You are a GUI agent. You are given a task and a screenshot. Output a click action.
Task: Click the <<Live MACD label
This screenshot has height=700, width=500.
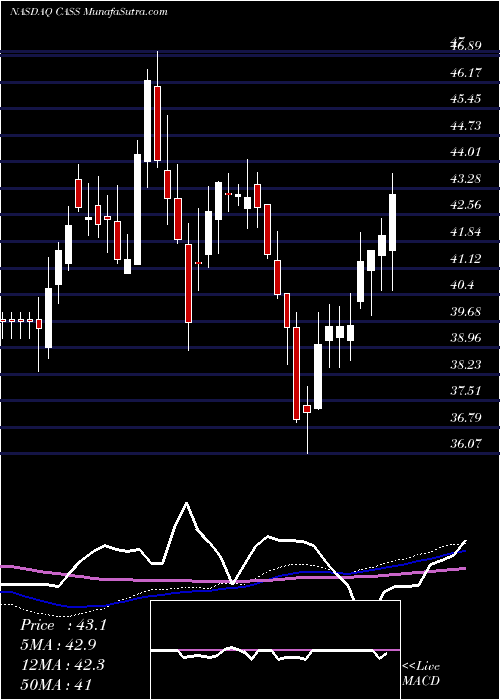(421, 673)
